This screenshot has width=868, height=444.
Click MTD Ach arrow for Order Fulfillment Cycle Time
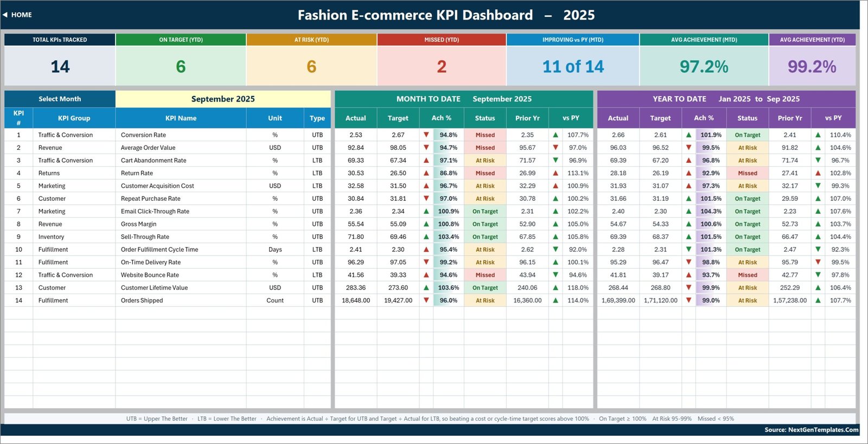(x=426, y=250)
